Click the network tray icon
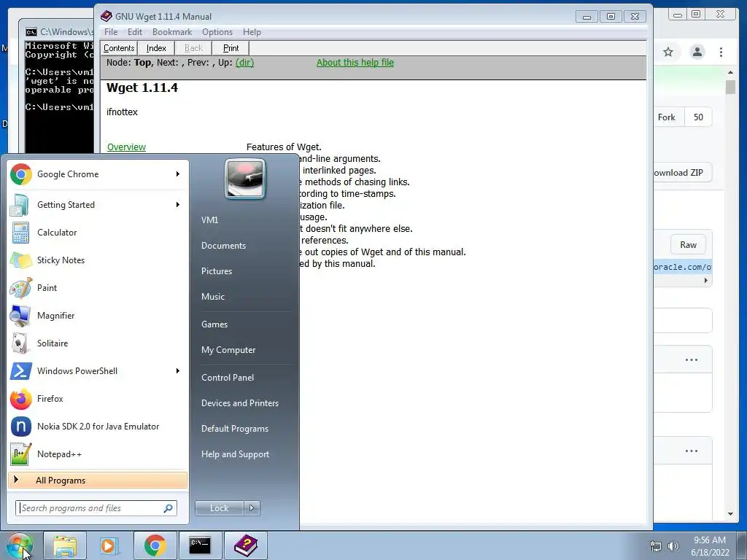 pyautogui.click(x=656, y=546)
